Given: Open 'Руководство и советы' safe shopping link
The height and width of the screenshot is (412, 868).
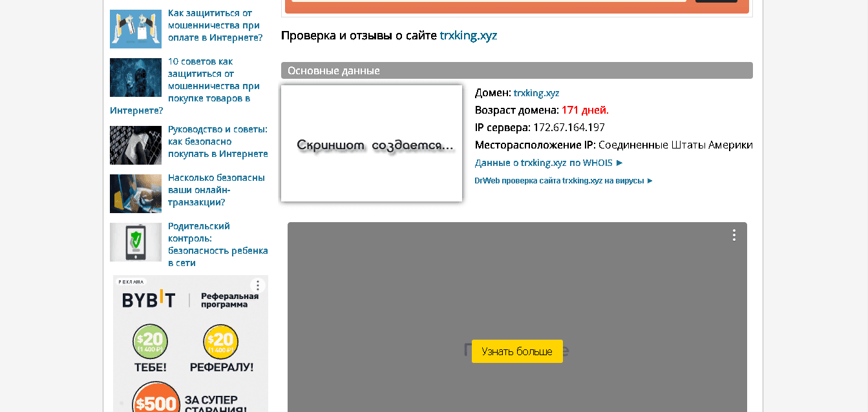Looking at the screenshot, I should 217,141.
